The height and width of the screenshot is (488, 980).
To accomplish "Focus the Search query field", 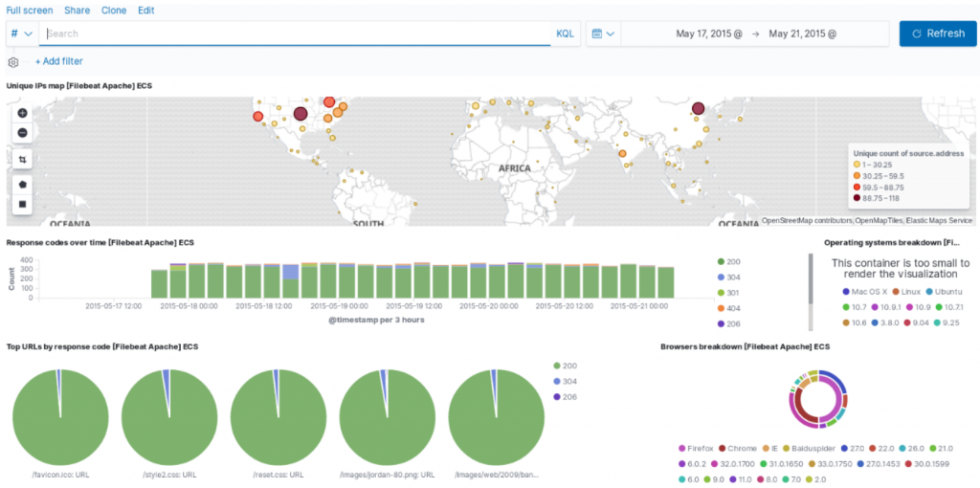I will coord(296,33).
